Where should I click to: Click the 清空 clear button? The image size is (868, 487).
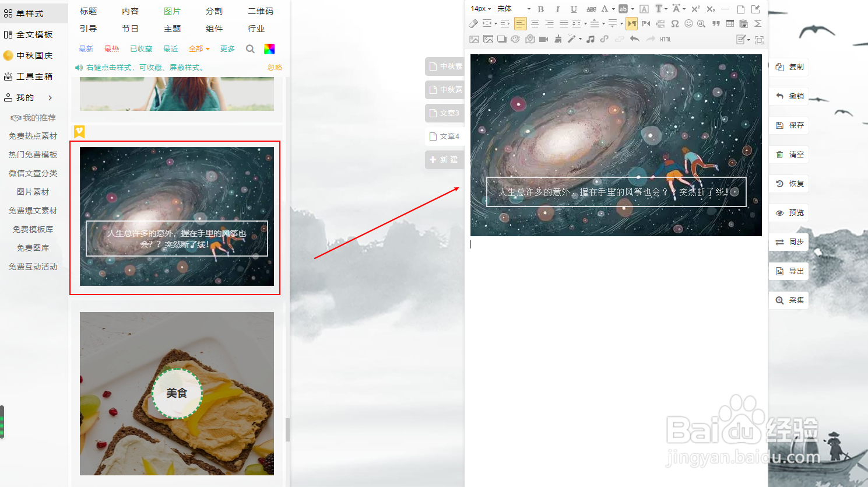(x=789, y=155)
